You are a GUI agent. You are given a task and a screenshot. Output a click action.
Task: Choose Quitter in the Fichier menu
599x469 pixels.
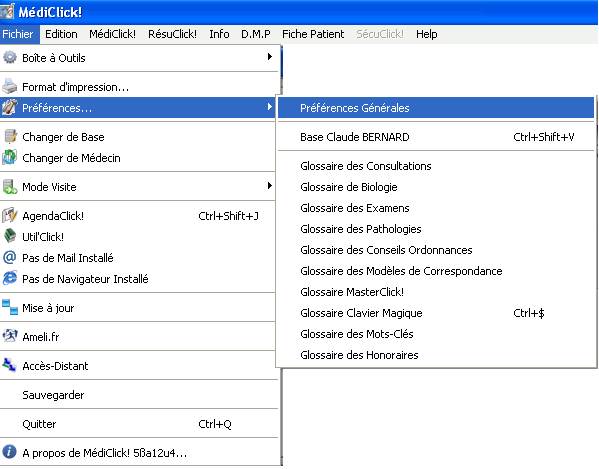[x=139, y=424]
